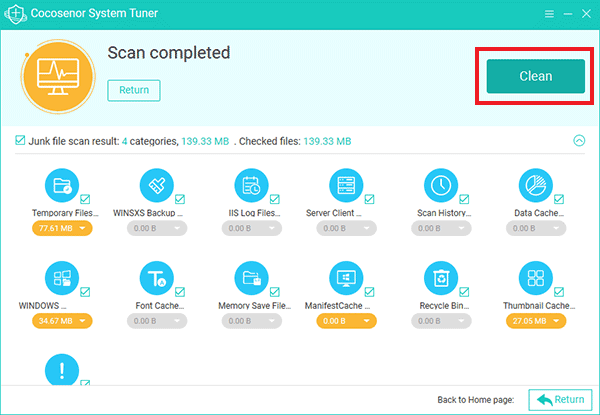This screenshot has width=600, height=415.
Task: Click Return under Scan completed
Action: click(x=134, y=90)
